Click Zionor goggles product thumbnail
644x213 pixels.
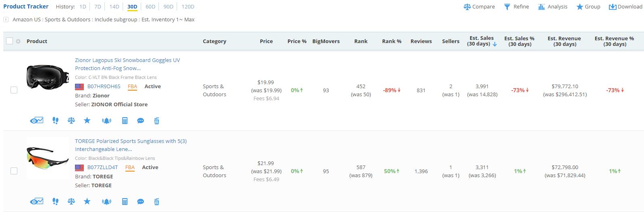[48, 77]
